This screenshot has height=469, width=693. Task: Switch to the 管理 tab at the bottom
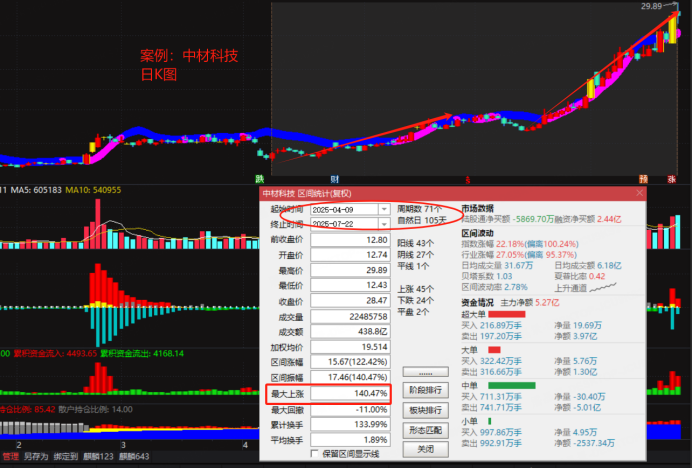coord(10,457)
